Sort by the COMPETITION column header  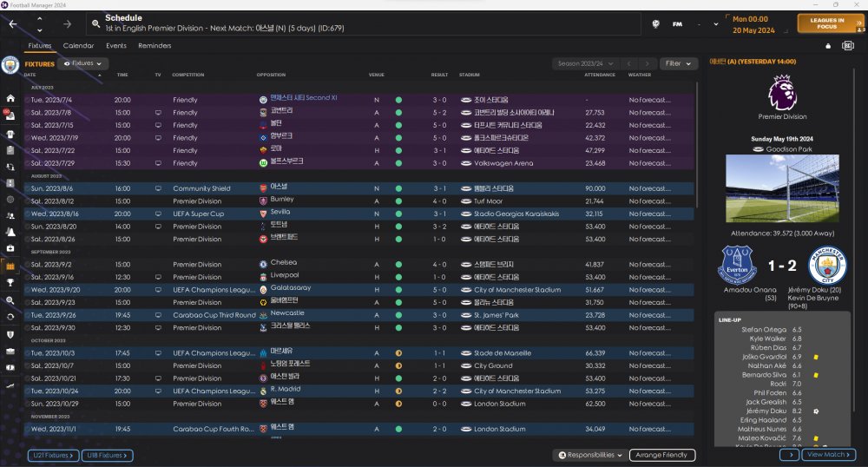pos(187,75)
